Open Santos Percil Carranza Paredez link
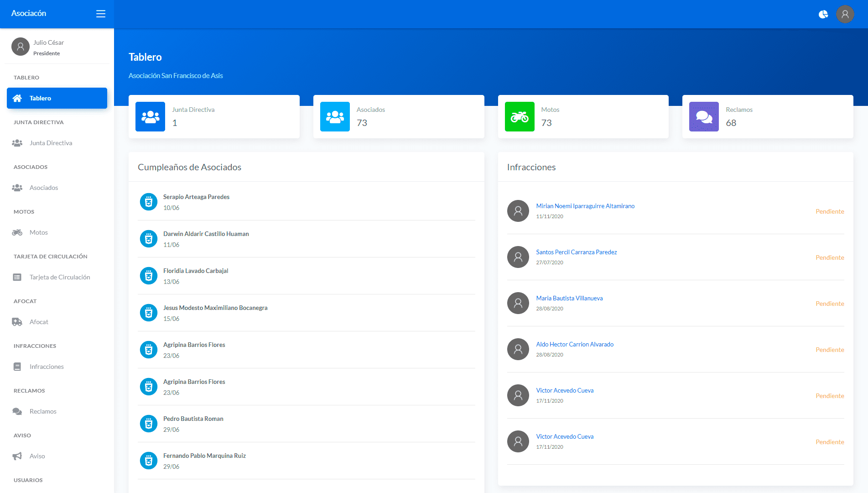 [577, 252]
